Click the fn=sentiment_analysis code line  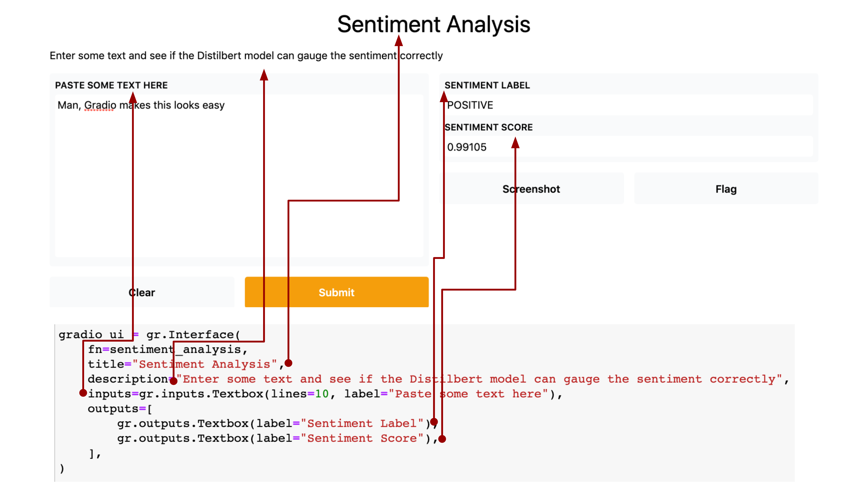[x=167, y=349]
